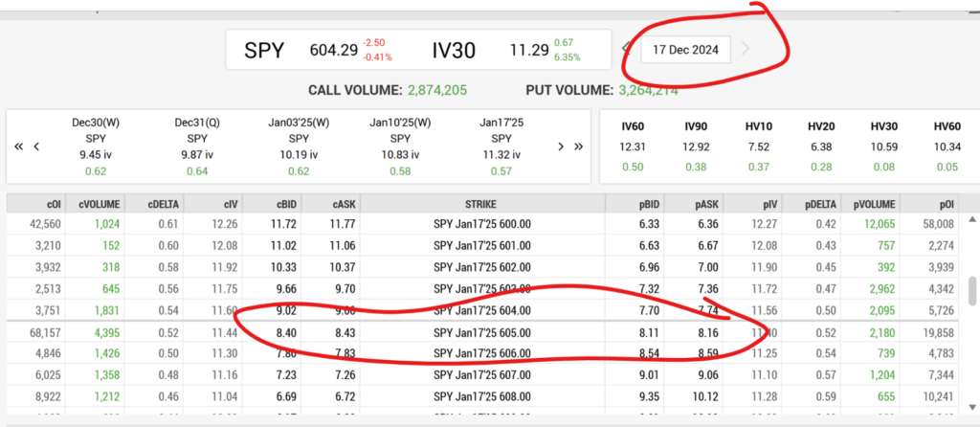
Task: Sort by the pASK column header
Action: point(693,204)
